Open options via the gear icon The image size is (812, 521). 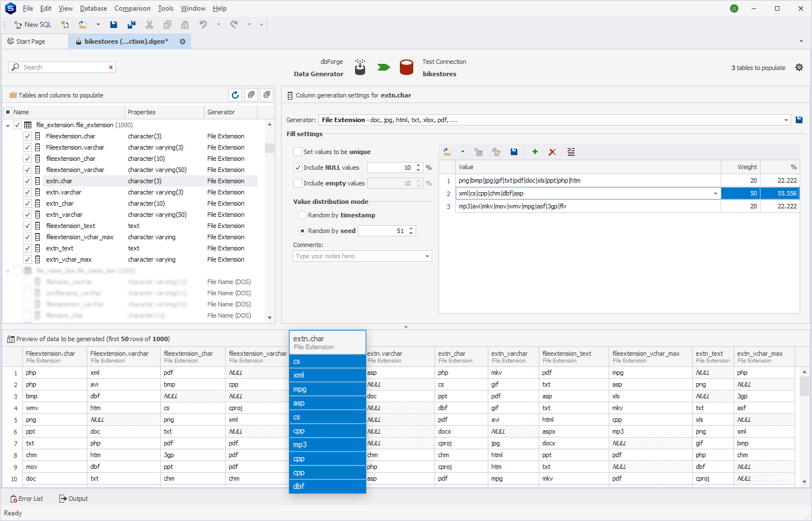coord(799,68)
